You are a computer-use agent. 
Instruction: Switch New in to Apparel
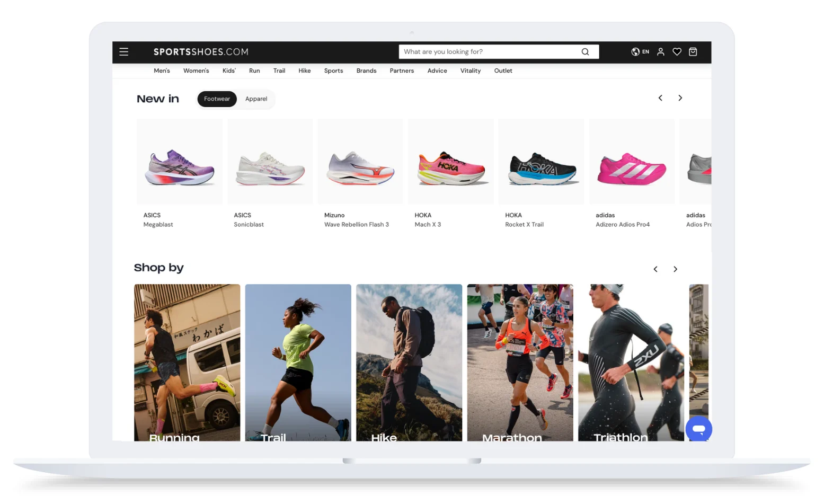coord(256,99)
